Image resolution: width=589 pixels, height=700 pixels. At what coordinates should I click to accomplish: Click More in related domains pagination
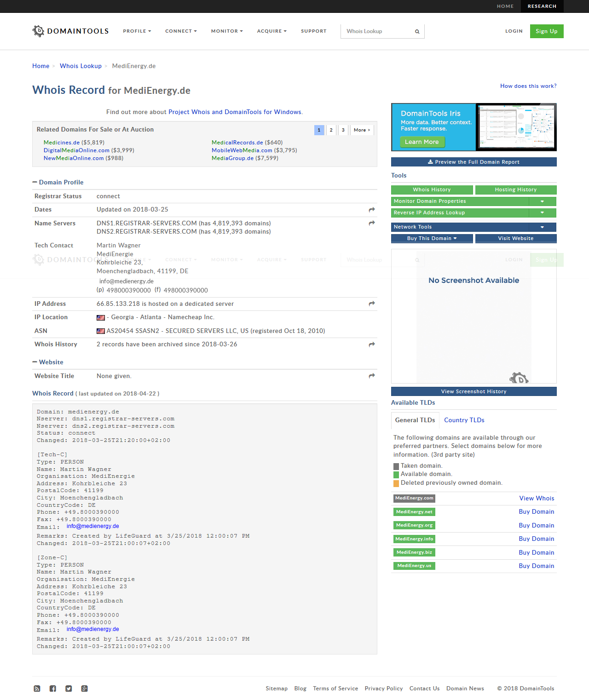coord(362,130)
